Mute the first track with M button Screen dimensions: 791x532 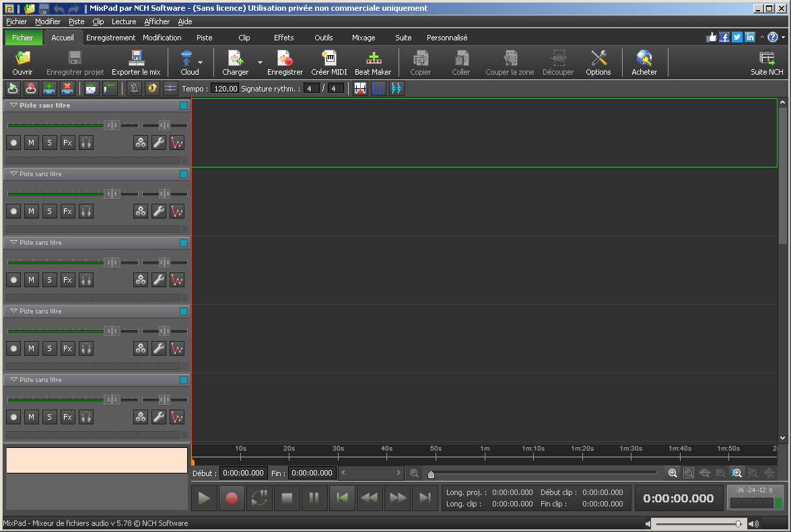click(31, 143)
